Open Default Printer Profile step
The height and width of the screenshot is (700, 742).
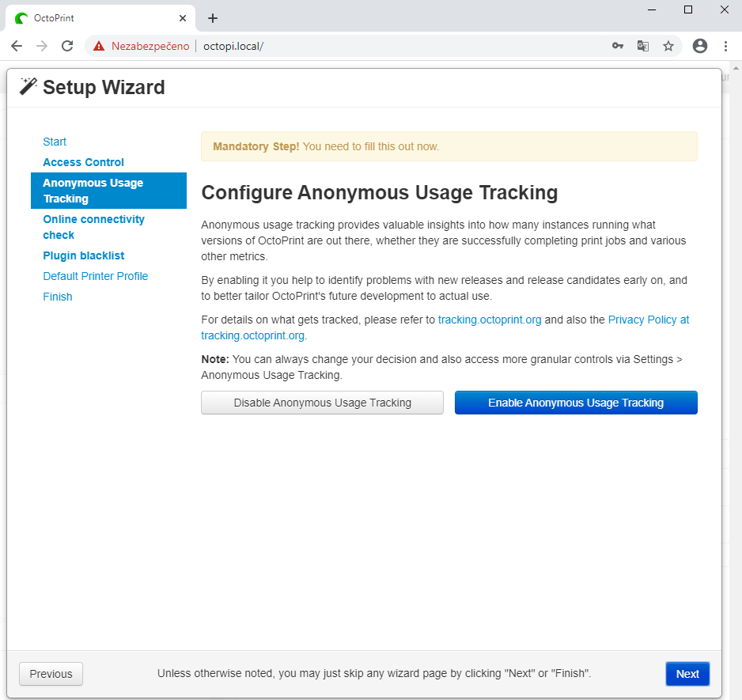pos(96,276)
